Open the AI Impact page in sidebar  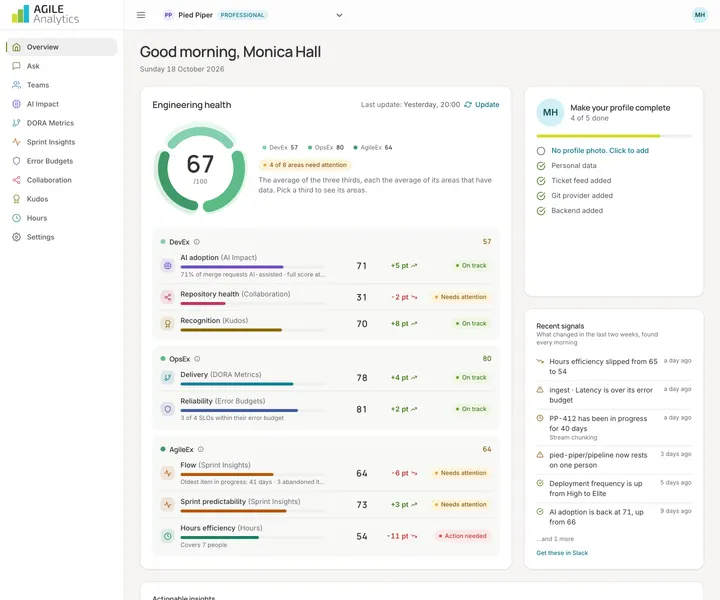pos(62,104)
